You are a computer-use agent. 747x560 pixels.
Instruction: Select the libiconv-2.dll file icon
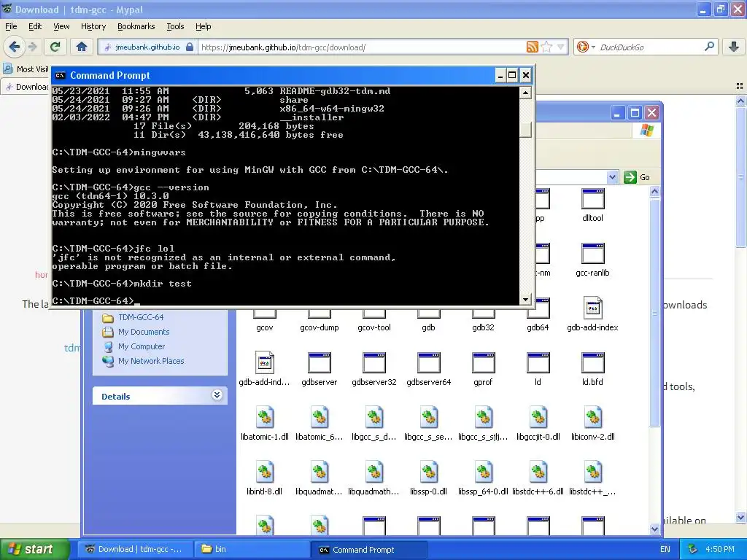[592, 418]
